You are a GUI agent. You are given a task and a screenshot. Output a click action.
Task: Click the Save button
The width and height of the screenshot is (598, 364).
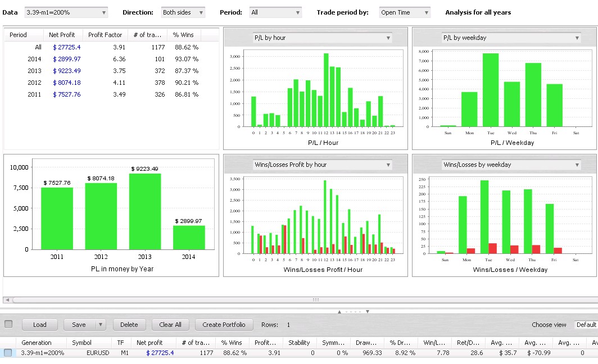pyautogui.click(x=79, y=325)
